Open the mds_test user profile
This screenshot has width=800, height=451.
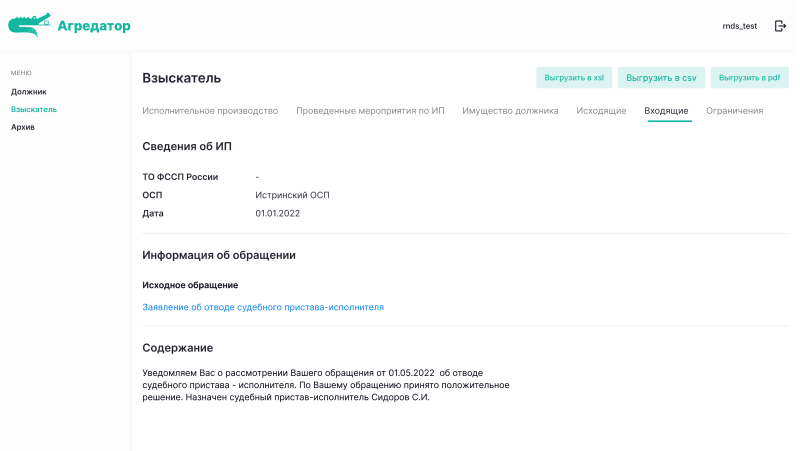(739, 26)
